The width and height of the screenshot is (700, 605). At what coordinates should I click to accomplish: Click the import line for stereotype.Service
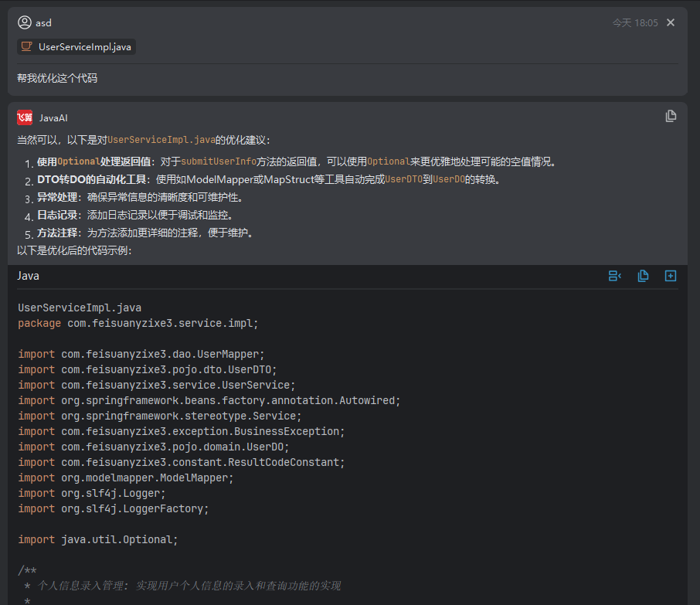coord(160,416)
